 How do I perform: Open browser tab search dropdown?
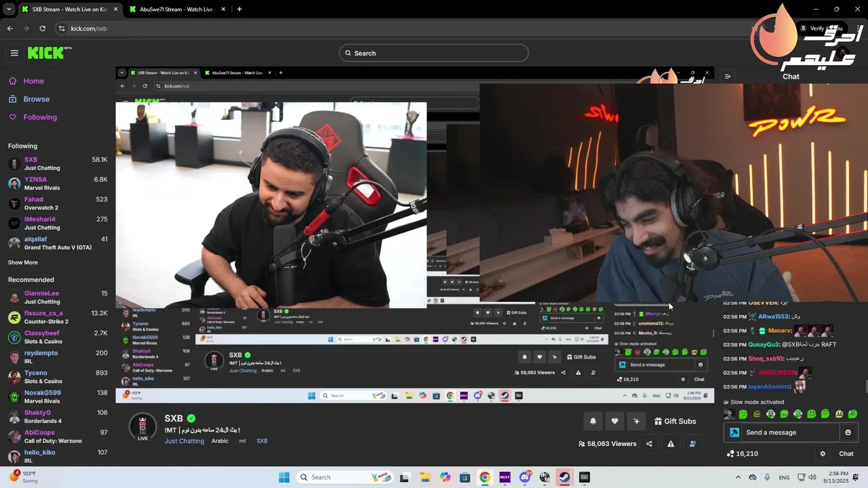coord(9,9)
